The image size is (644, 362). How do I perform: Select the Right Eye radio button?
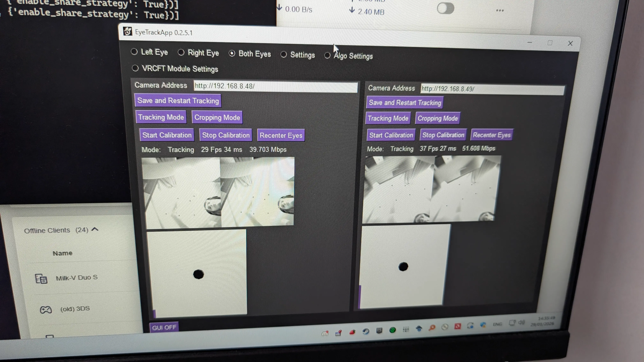click(x=181, y=53)
